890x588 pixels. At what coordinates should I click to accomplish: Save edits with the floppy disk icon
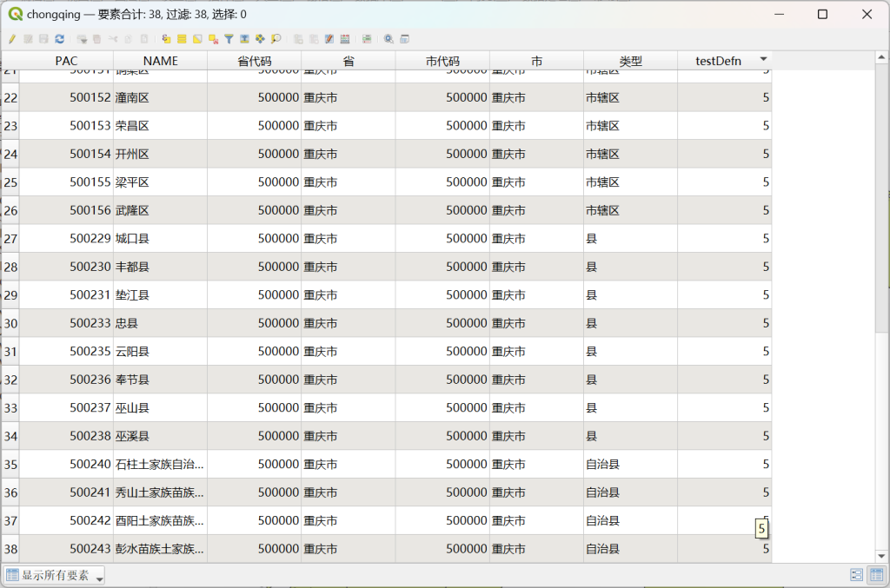pyautogui.click(x=43, y=39)
